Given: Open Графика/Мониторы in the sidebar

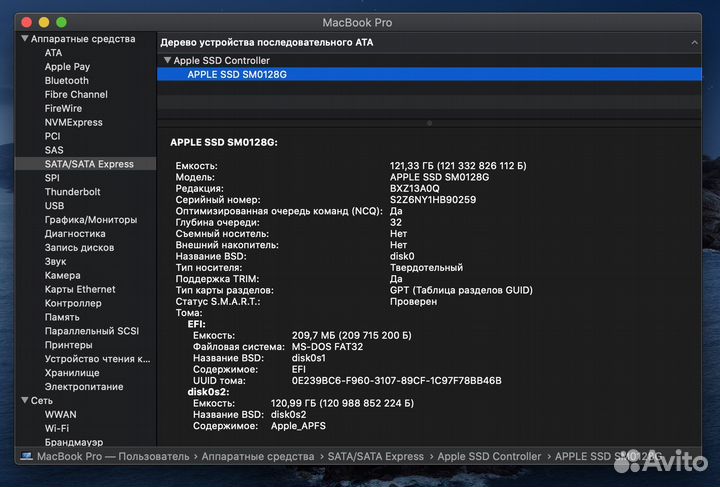Looking at the screenshot, I should click(90, 220).
